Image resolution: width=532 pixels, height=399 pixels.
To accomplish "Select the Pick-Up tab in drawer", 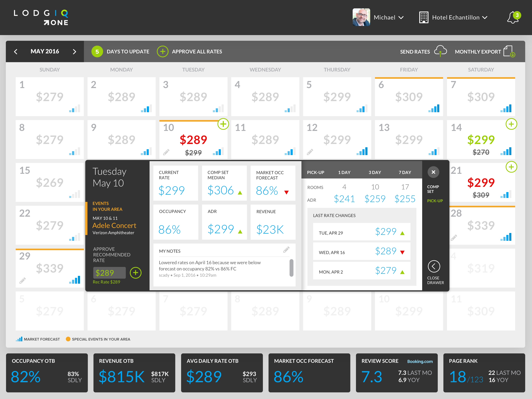I will pyautogui.click(x=435, y=201).
